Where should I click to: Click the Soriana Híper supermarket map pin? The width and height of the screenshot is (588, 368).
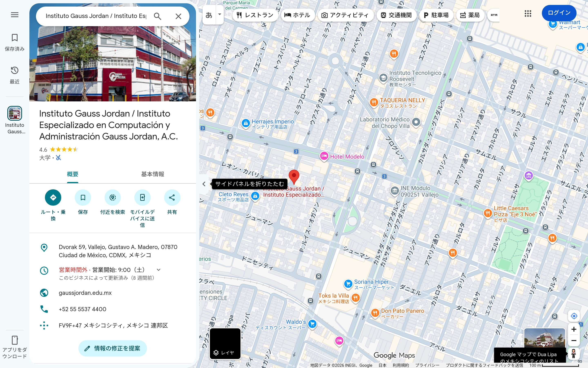348,284
